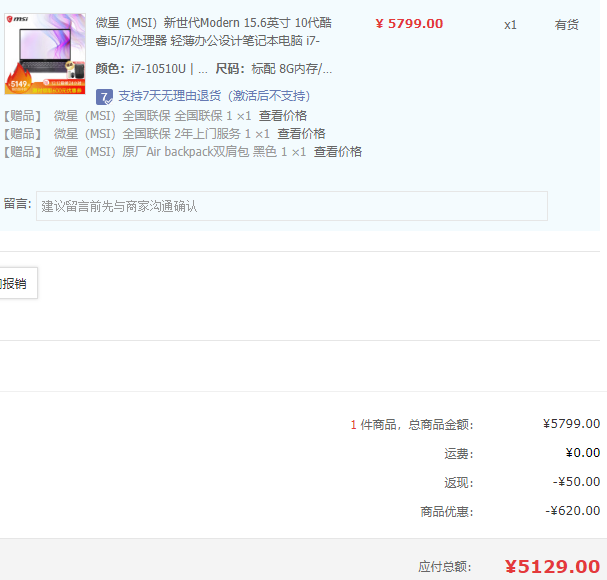Select the ¥5799.00 red item price
The width and height of the screenshot is (607, 580).
click(409, 24)
